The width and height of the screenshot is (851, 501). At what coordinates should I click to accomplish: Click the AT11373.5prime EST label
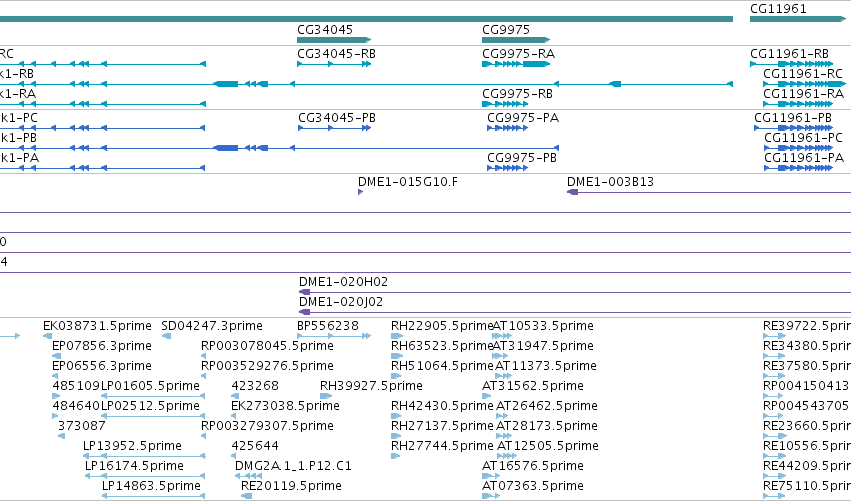545,366
